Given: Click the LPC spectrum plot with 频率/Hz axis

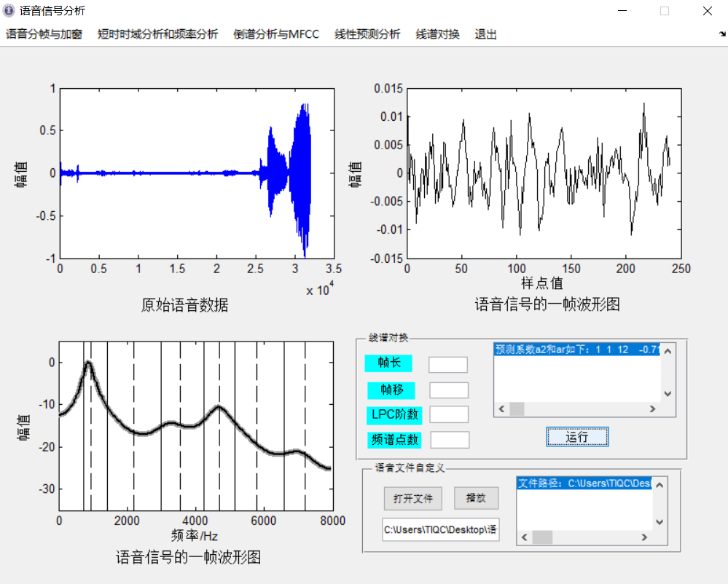Looking at the screenshot, I should click(x=196, y=426).
